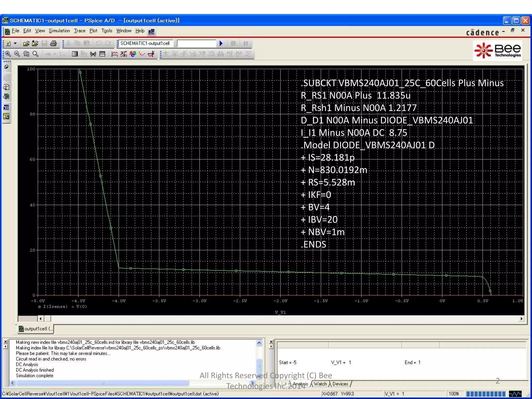Click the Text Label ABC icon

[133, 54]
